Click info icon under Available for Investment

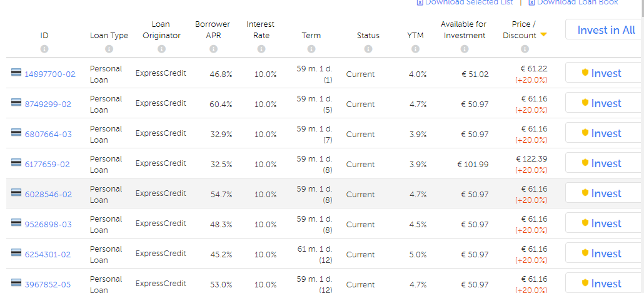pyautogui.click(x=463, y=49)
